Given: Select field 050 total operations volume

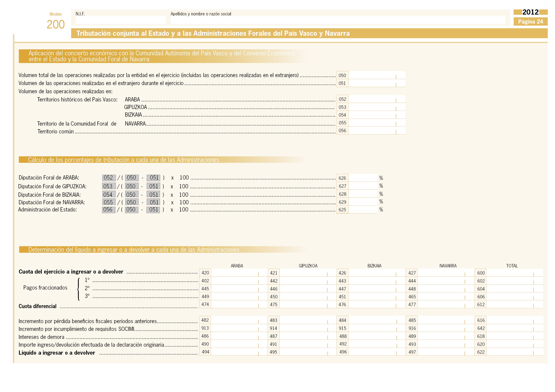Looking at the screenshot, I should click(x=377, y=75).
